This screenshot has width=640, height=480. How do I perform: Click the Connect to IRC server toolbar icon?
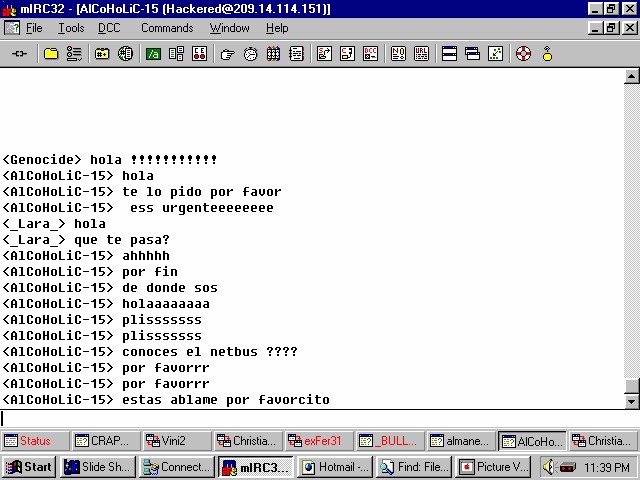(19, 54)
